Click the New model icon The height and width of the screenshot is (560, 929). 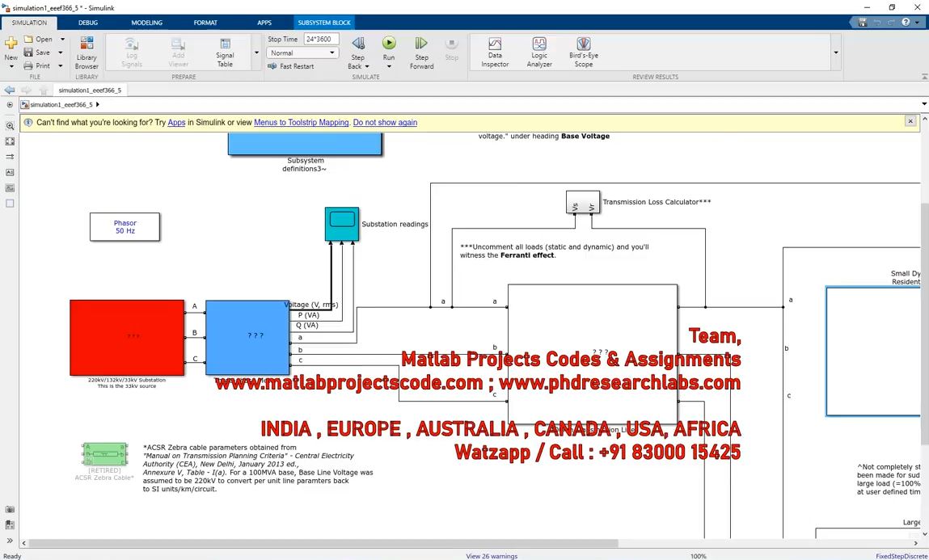tap(11, 43)
